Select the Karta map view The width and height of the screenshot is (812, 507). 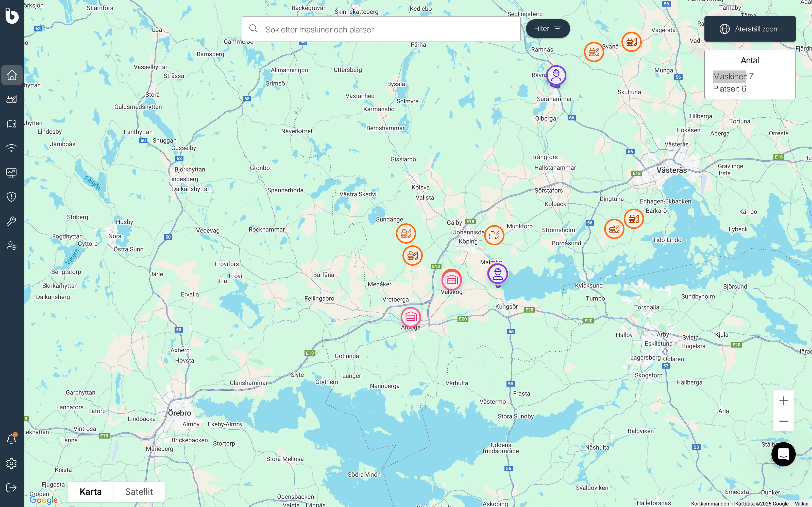tap(91, 492)
